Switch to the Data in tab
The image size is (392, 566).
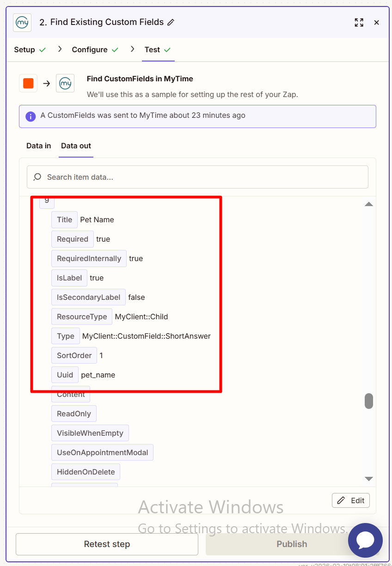tap(39, 146)
